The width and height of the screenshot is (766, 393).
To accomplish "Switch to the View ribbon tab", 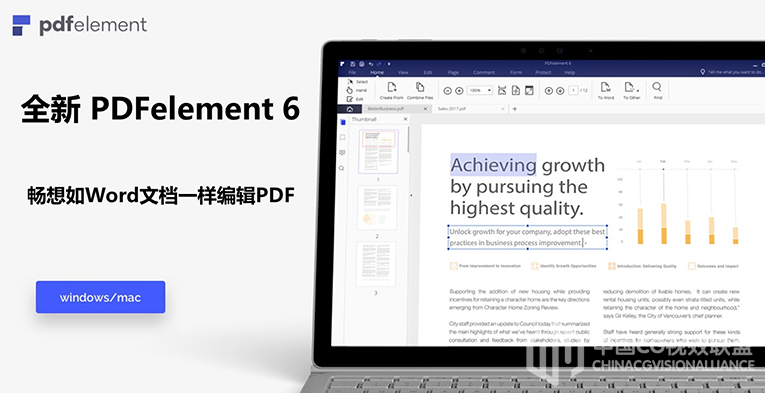I will click(x=403, y=72).
